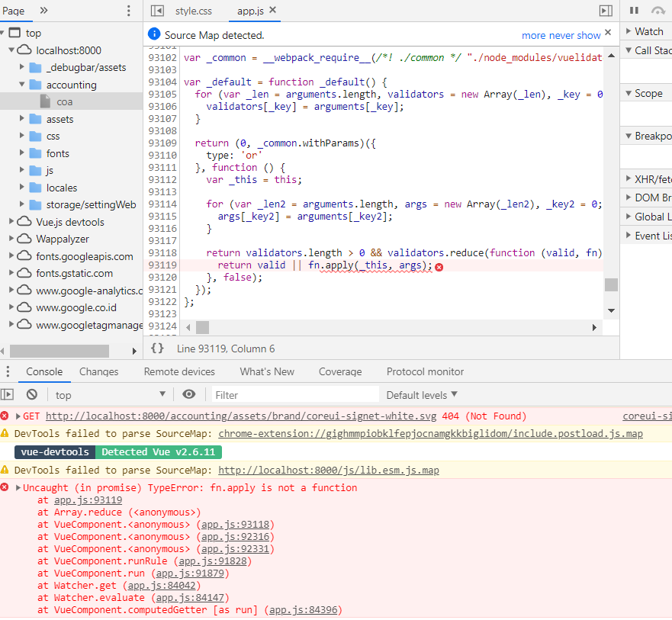Select the top frame icon
The height and width of the screenshot is (620, 672).
(x=15, y=33)
